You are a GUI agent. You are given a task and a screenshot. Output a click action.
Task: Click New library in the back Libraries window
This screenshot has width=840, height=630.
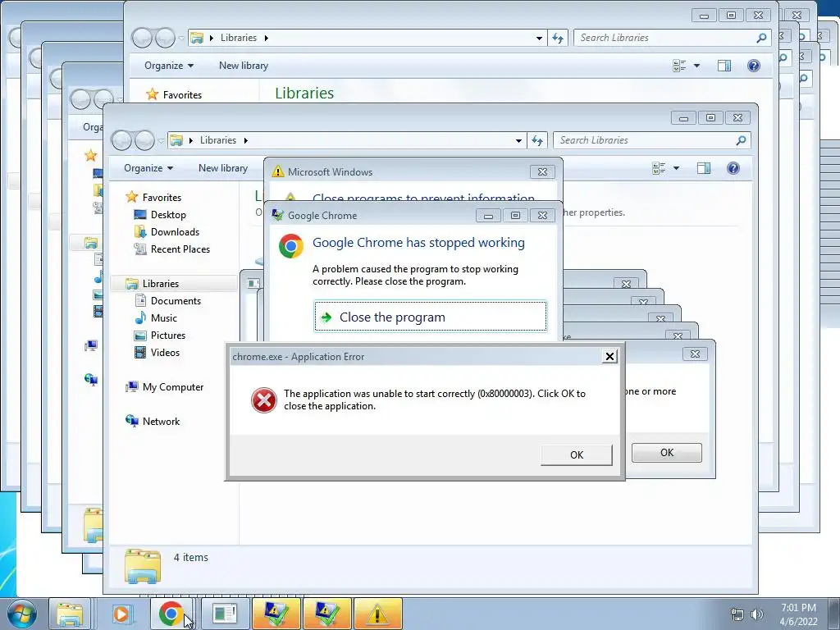point(243,66)
